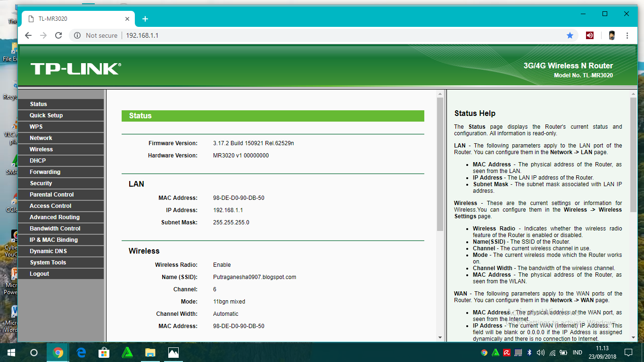Click the Wireless Radio value Enable
644x362 pixels.
pos(222,265)
